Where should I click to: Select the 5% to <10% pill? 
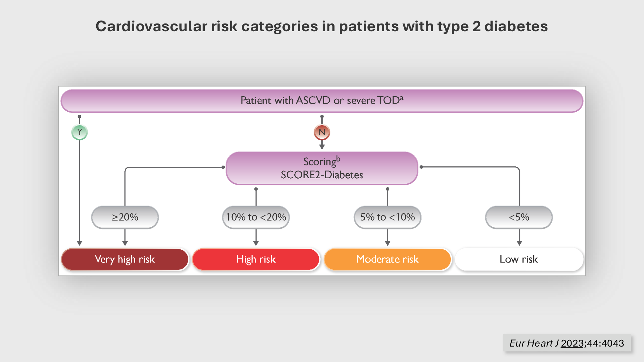[x=387, y=217]
